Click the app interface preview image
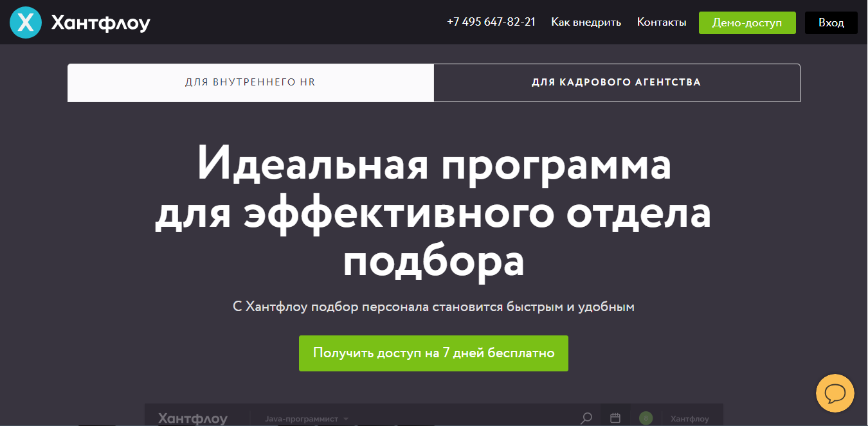Screen dimensions: 868x426 [x=433, y=414]
